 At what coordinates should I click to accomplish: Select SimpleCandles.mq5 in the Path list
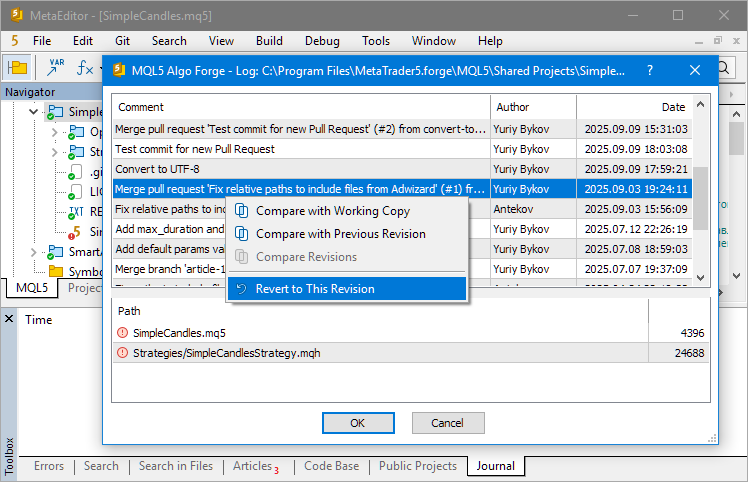411,333
